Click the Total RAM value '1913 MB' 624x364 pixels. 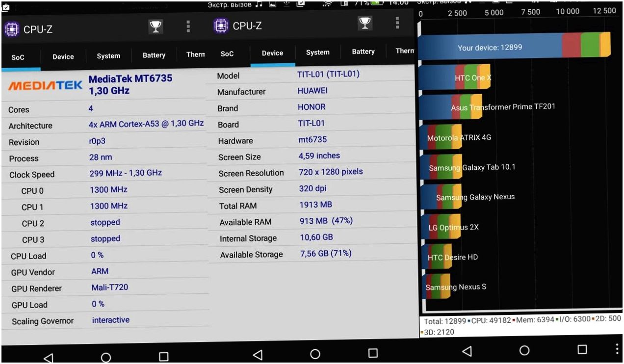[x=316, y=205]
